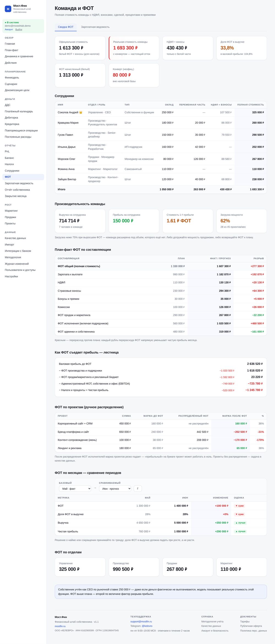Open the Сравниваемый period dropdown (Июн · прогноз)
Screen dimensions: 275x644
click(x=115, y=488)
